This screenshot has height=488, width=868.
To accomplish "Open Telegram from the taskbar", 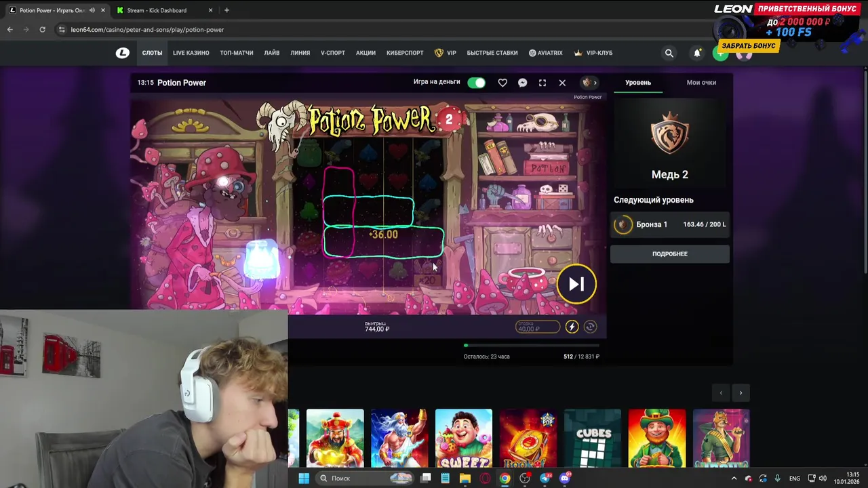I will click(x=545, y=479).
